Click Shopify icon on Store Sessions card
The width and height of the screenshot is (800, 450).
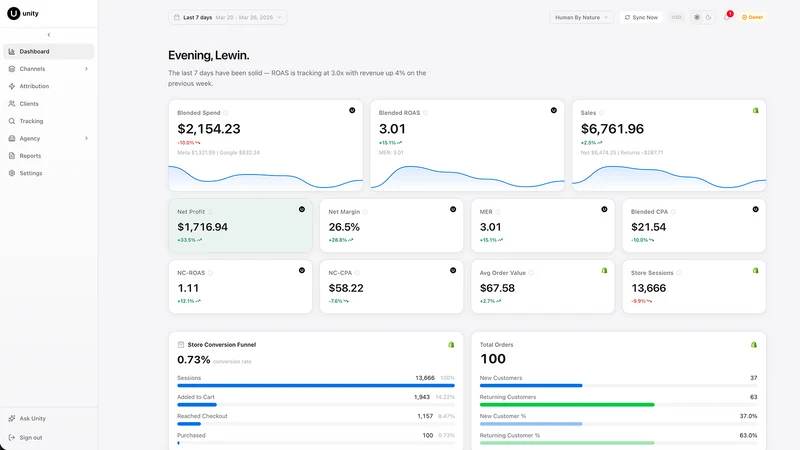pos(756,270)
